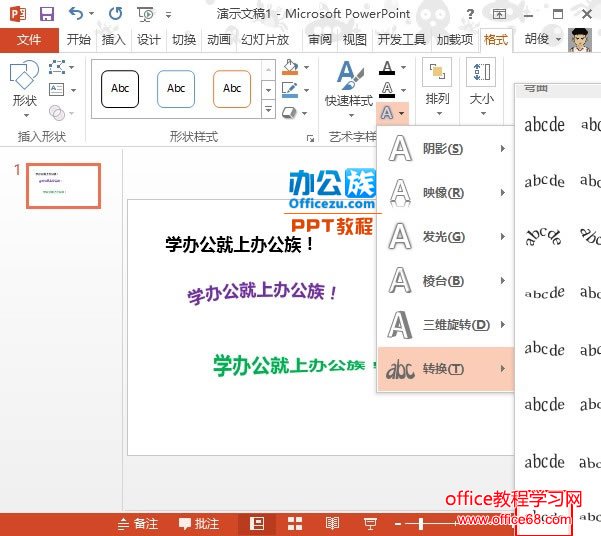Open the 形状 shapes gallery
This screenshot has height=536, width=601.
click(24, 89)
